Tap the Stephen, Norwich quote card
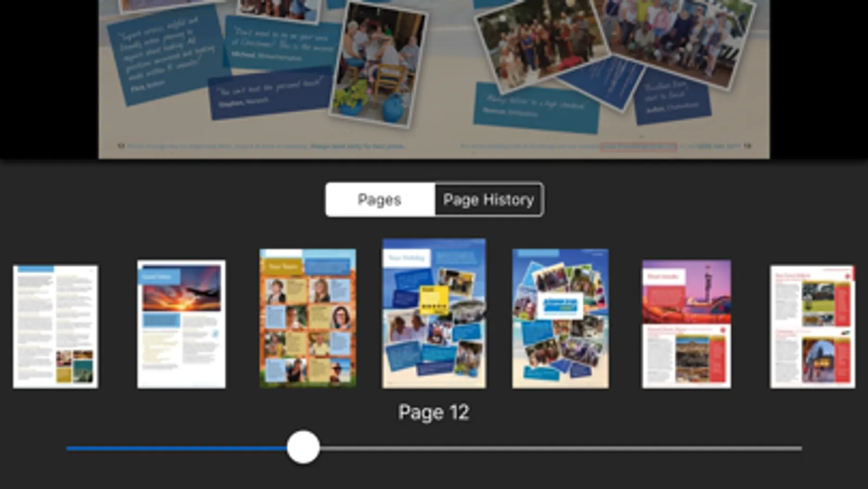Image resolution: width=868 pixels, height=489 pixels. 271,93
